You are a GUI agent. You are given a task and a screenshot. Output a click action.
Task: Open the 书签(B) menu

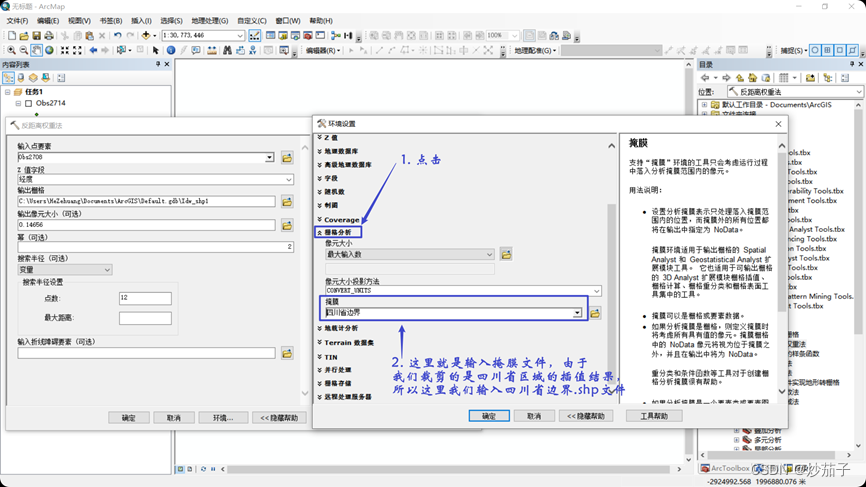[x=110, y=21]
